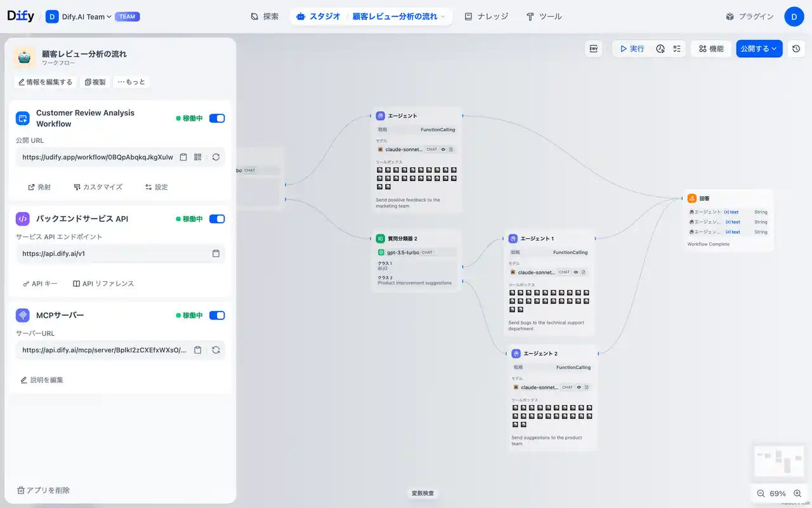Switch to the 探索 tab
The image size is (812, 508).
265,17
